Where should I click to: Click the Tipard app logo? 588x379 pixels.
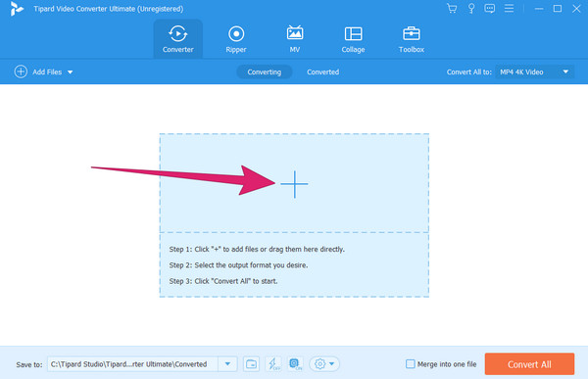click(x=17, y=9)
